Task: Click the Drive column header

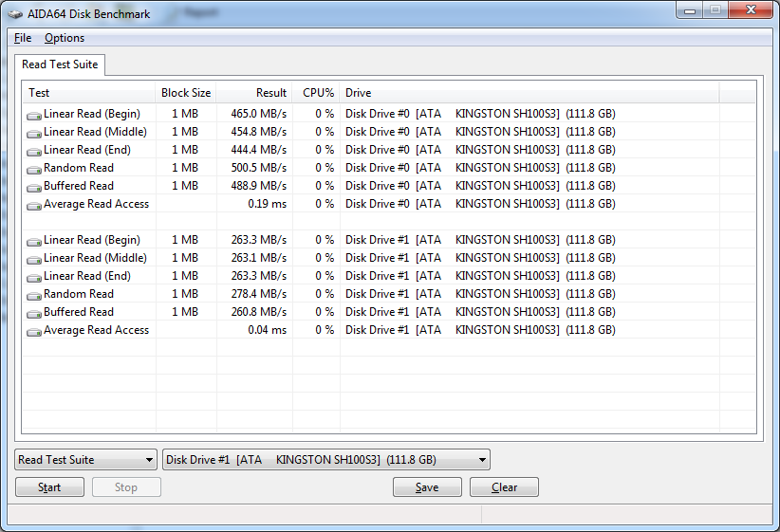Action: (529, 93)
